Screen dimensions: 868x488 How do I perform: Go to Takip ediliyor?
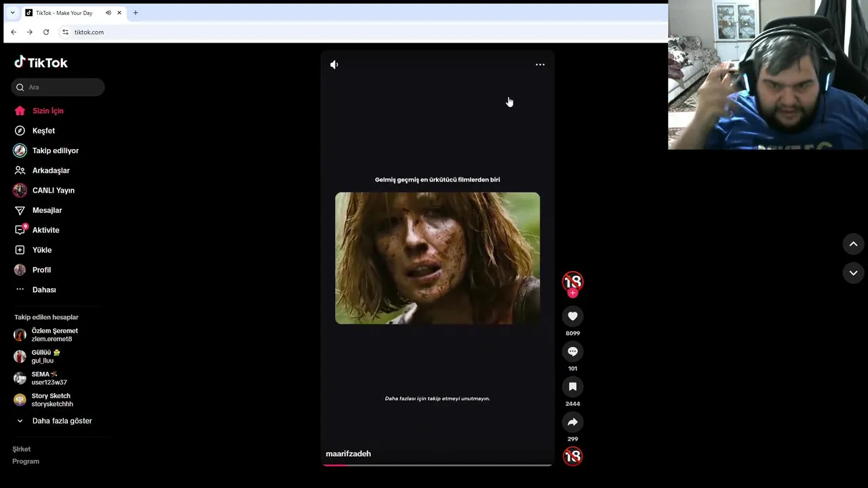46,150
